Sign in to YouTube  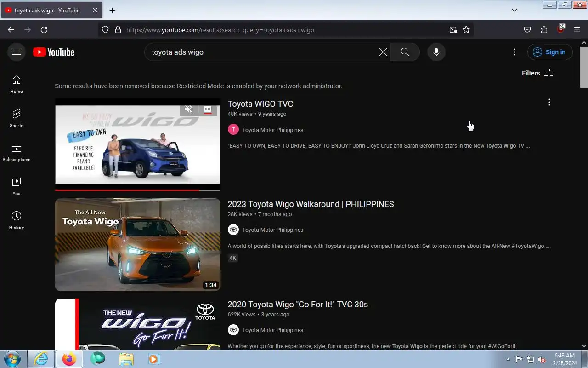click(x=550, y=52)
